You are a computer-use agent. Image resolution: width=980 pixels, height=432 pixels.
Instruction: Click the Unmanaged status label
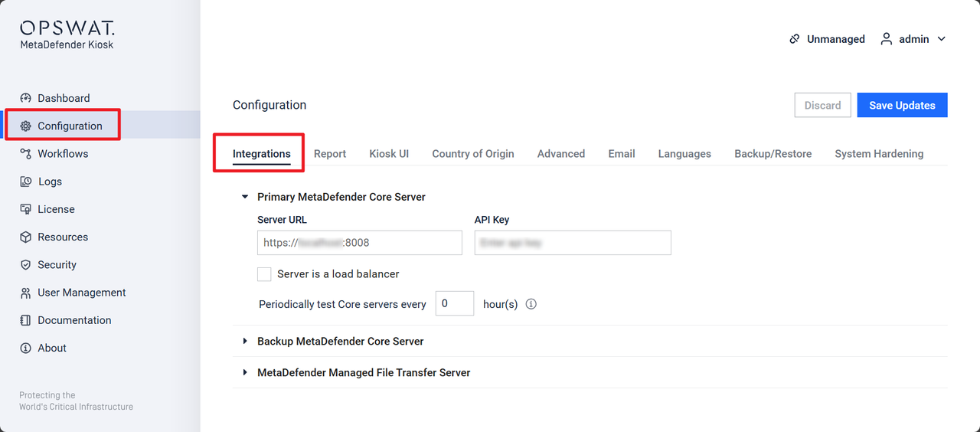coord(836,39)
